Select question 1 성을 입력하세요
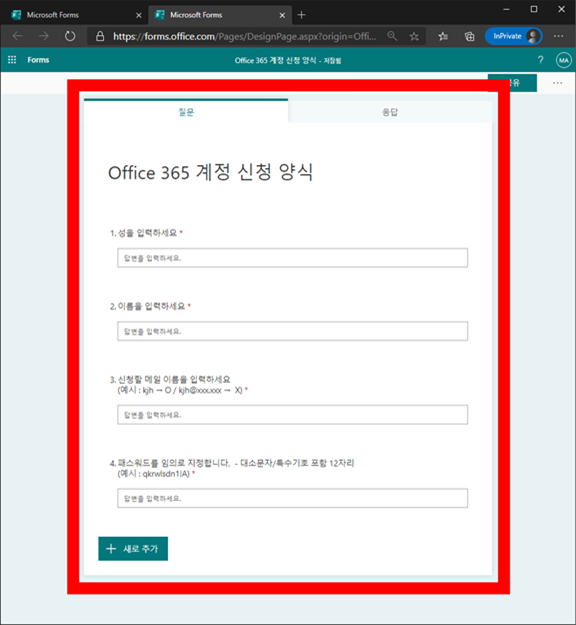This screenshot has height=625, width=576. (146, 233)
